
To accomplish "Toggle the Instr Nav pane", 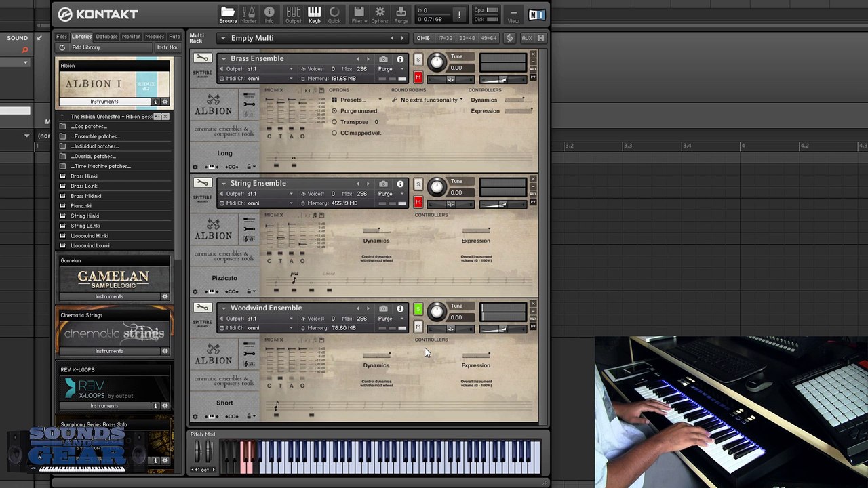I will coord(167,47).
